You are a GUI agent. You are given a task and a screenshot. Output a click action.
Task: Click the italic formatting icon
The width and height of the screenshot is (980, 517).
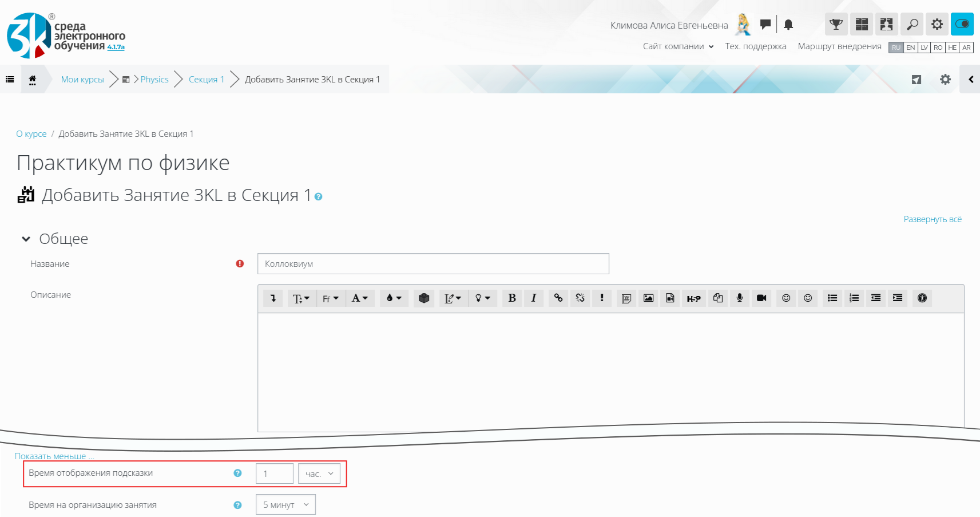coord(533,298)
